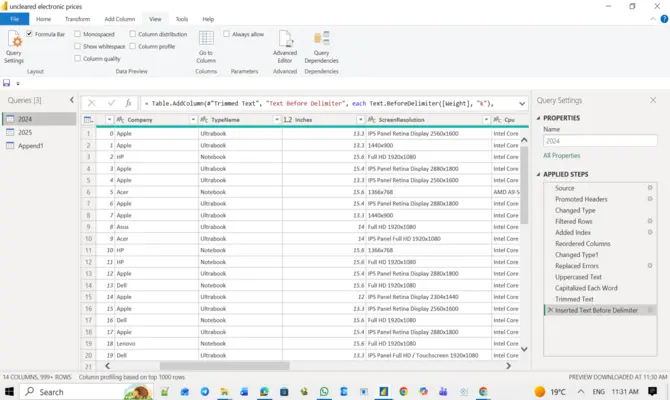The height and width of the screenshot is (400, 670).
Task: Select Capitalized Each Word step
Action: coord(586,288)
